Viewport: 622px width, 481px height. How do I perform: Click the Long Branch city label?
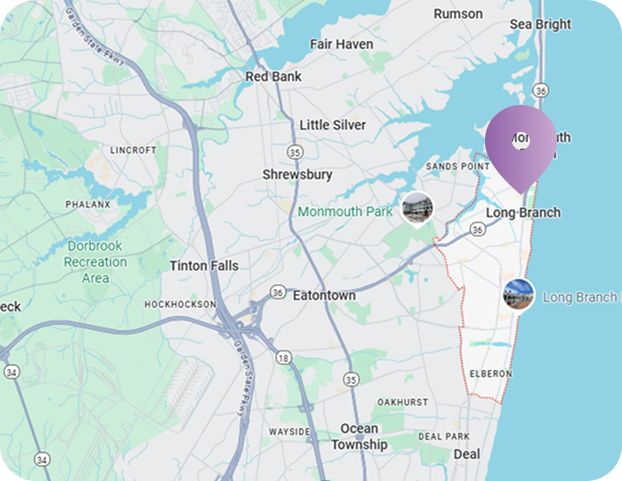coord(523,213)
